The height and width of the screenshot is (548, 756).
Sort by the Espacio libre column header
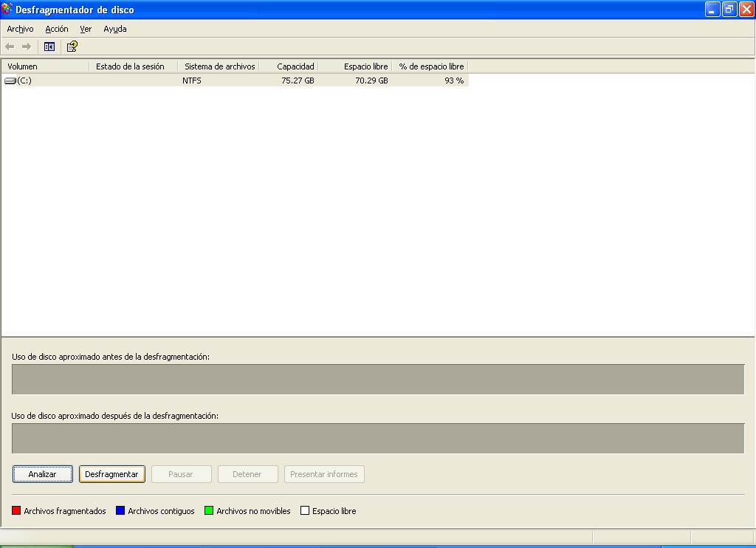click(355, 66)
